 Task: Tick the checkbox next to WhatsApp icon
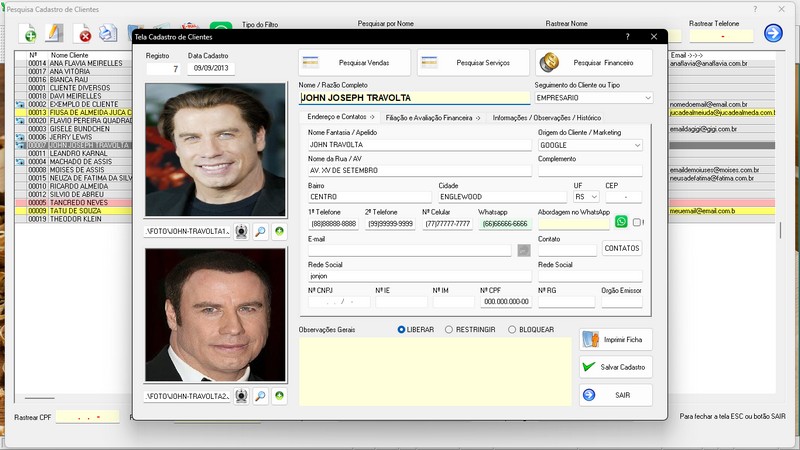637,222
